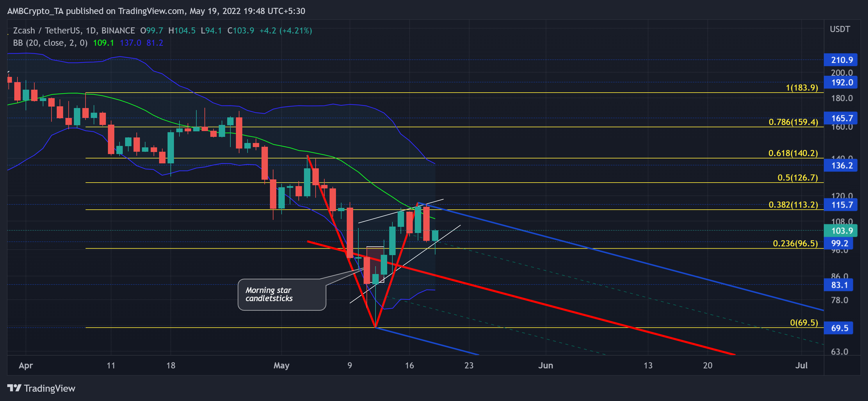The image size is (868, 401).
Task: Click the green 109.1 BB basis value
Action: [104, 43]
